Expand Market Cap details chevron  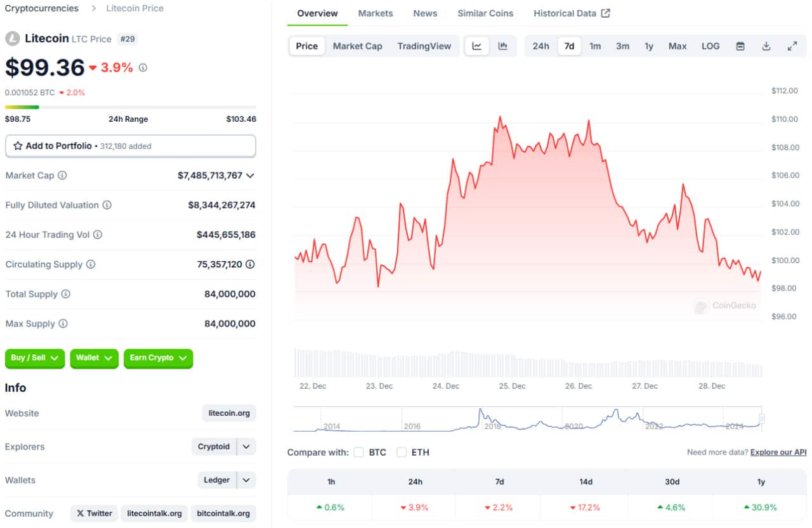[250, 176]
